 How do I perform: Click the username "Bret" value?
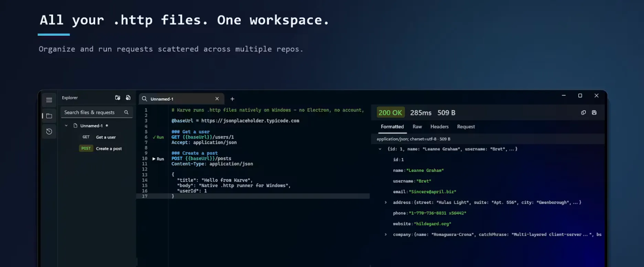(x=424, y=181)
